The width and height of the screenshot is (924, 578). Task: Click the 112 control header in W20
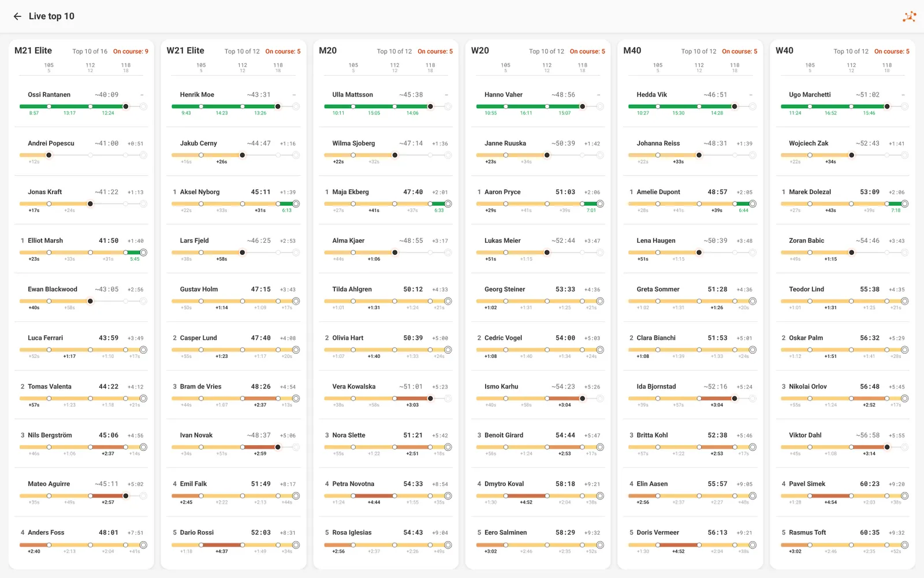pos(547,67)
